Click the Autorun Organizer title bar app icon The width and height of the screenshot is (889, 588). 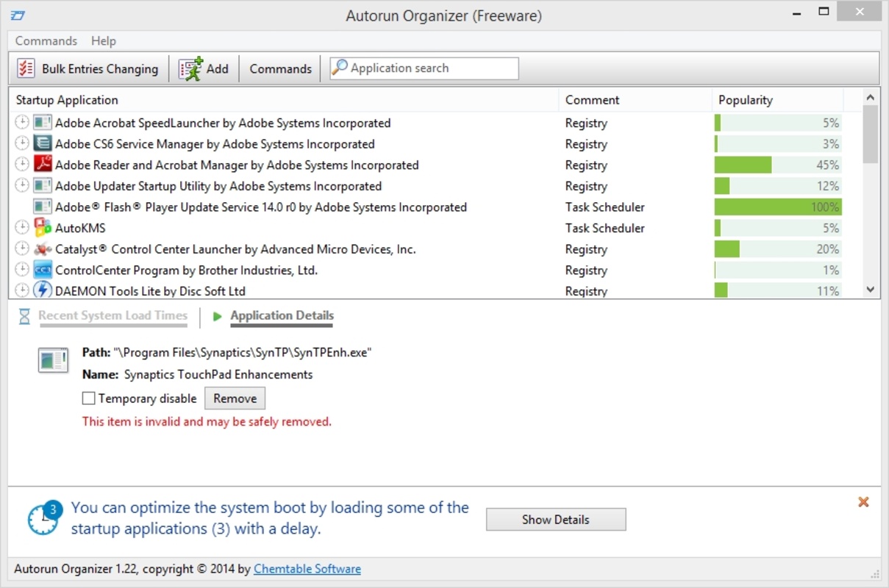pyautogui.click(x=18, y=15)
